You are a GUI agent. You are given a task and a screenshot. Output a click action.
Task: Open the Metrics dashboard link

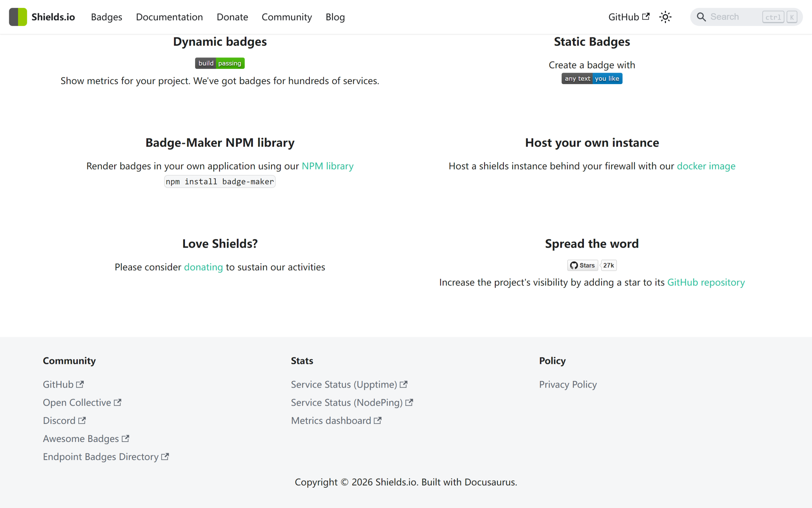pos(336,421)
